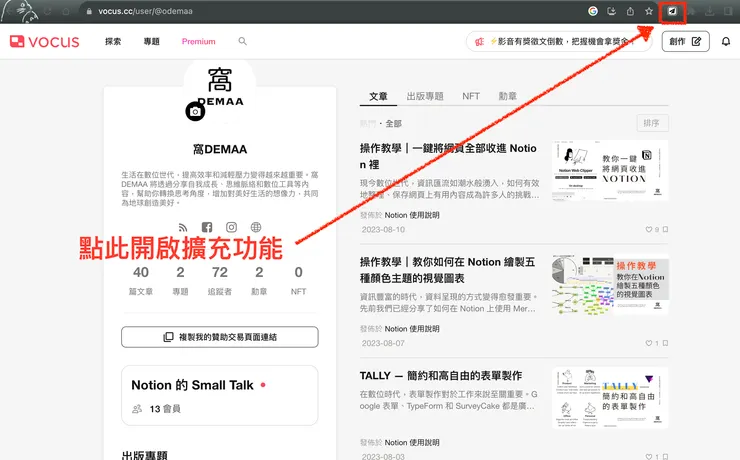
Task: Click the 窩DEMAA profile name
Action: [x=220, y=150]
